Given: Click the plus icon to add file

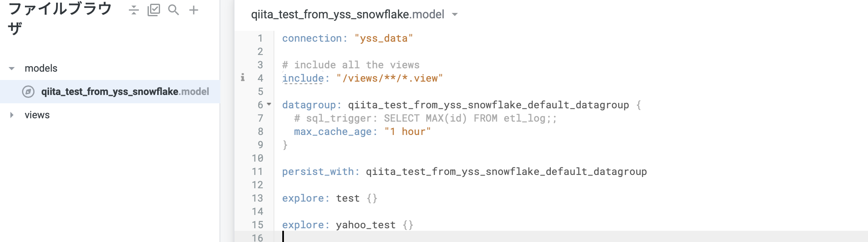Looking at the screenshot, I should [194, 10].
